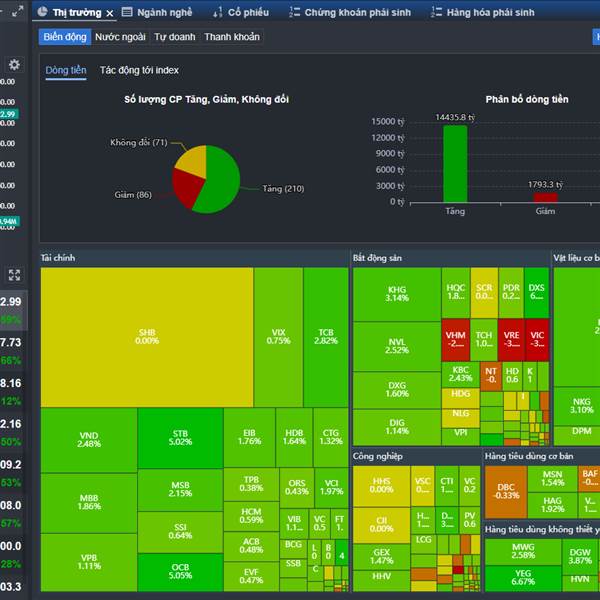Click the OCB 5.05% heatmap tile

pyautogui.click(x=180, y=572)
